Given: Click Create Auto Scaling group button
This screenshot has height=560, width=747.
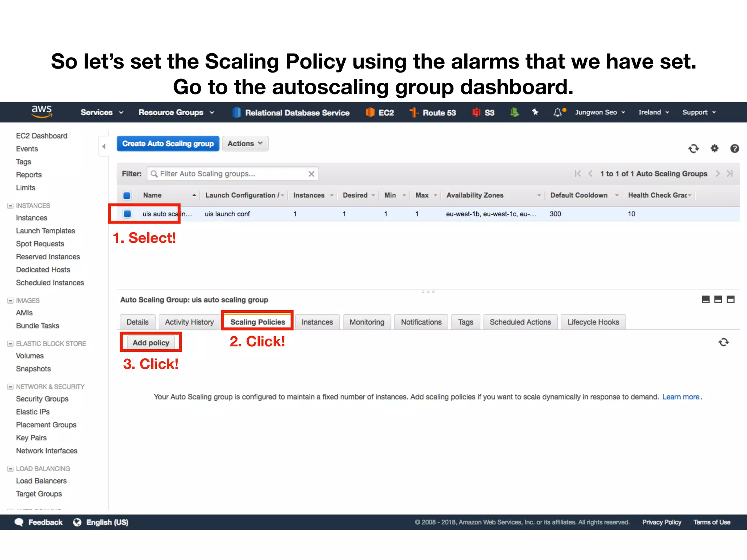Looking at the screenshot, I should tap(168, 144).
